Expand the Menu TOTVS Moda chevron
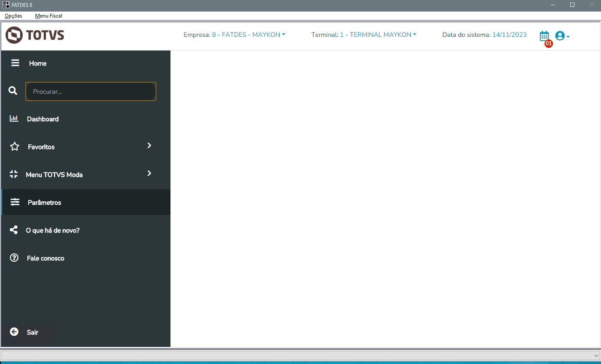 [149, 173]
